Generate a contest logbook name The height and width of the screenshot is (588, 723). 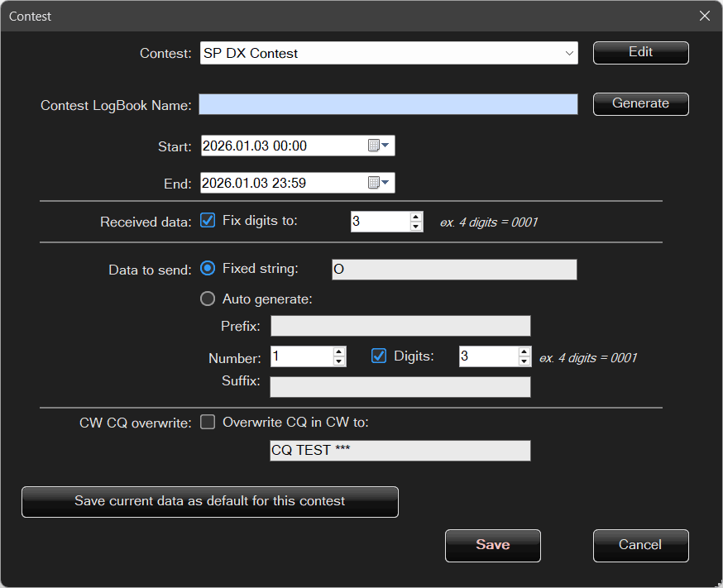point(640,103)
